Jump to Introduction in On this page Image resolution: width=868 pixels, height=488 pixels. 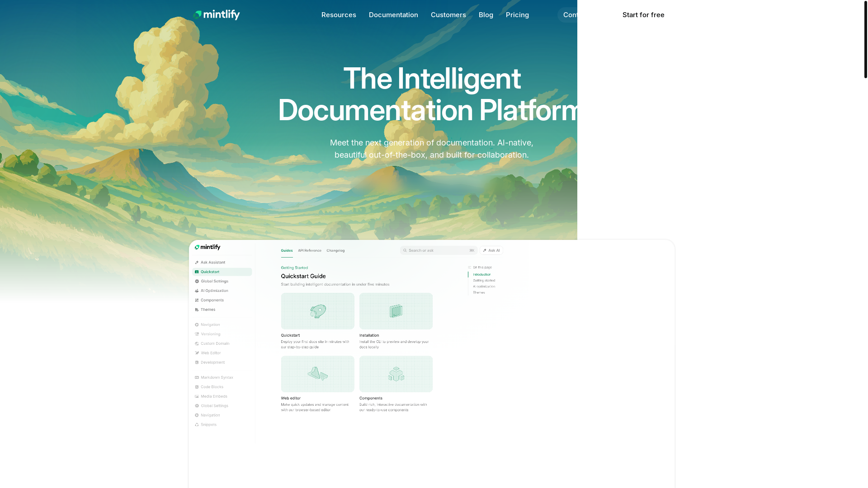tap(481, 275)
